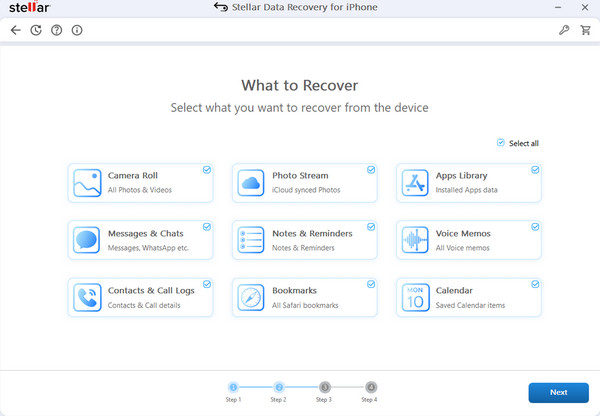Click the Step 2 progress marker
The height and width of the screenshot is (416, 600).
279,387
